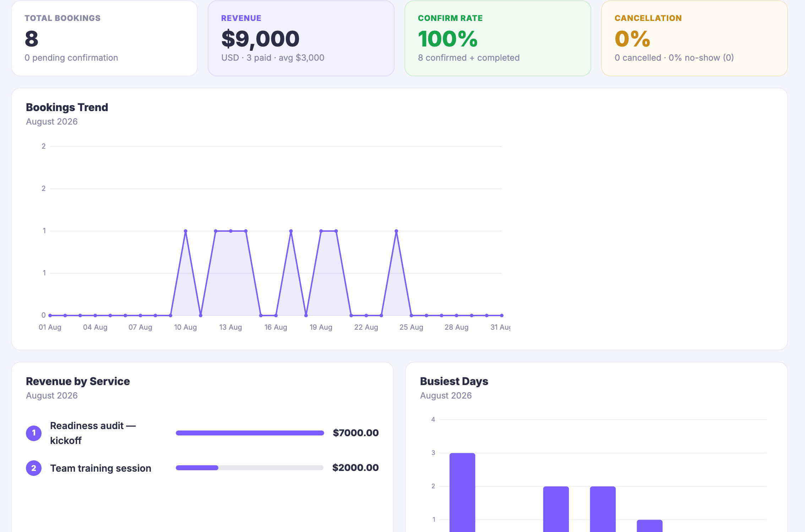The height and width of the screenshot is (532, 805).
Task: Click '0 cancelled · 0% no-show (0)' text
Action: tap(674, 57)
